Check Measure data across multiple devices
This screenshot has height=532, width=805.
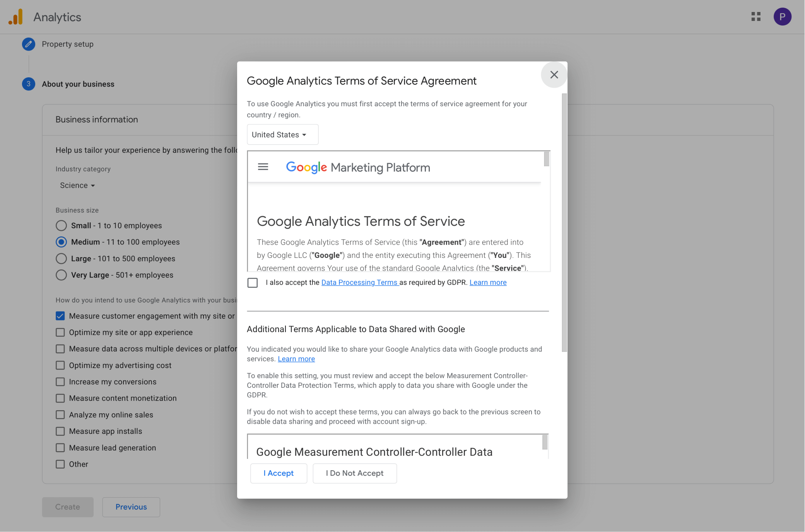coord(60,349)
